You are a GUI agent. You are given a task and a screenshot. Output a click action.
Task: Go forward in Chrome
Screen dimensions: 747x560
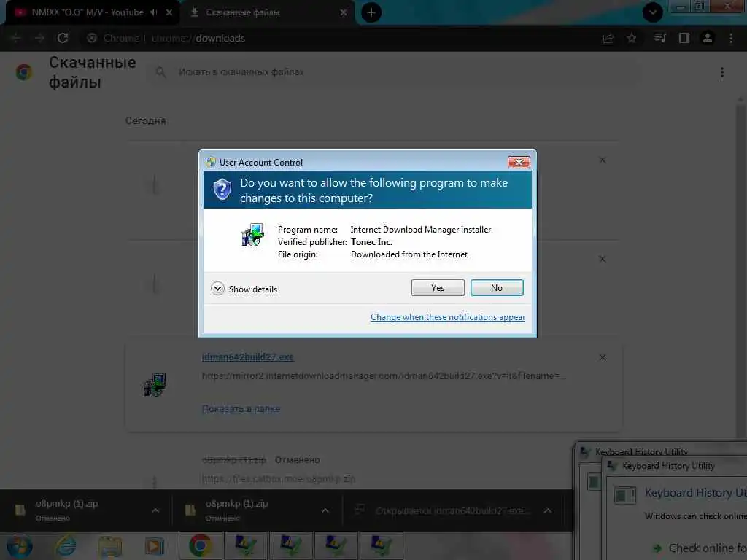[x=39, y=38]
